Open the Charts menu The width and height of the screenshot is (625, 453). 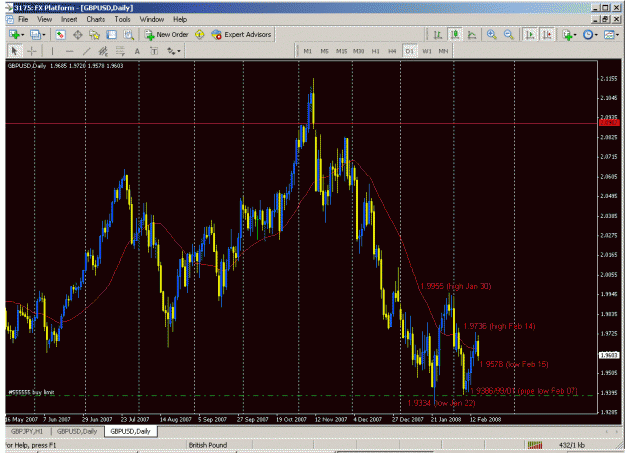pos(96,19)
